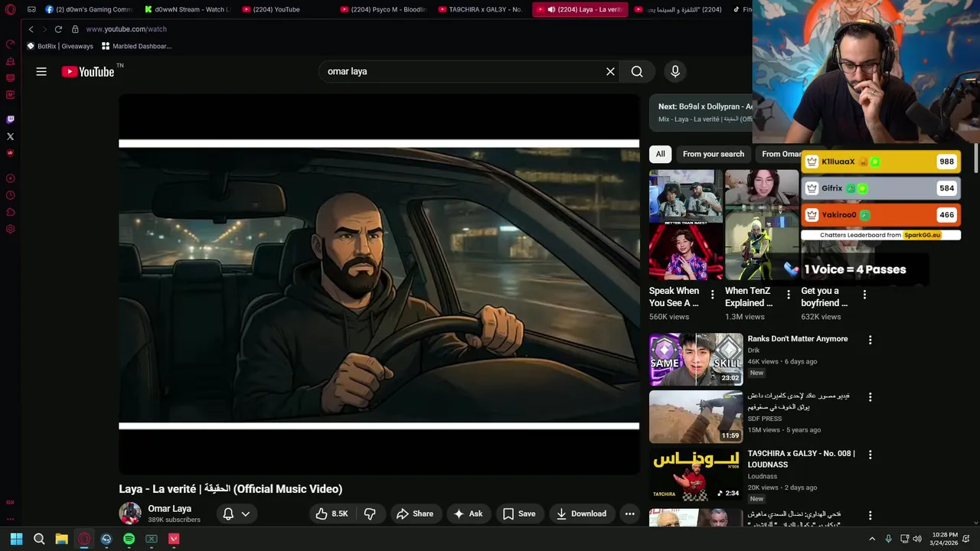Open options for 'Speak When You See A...' short
This screenshot has height=551, width=980.
713,295
